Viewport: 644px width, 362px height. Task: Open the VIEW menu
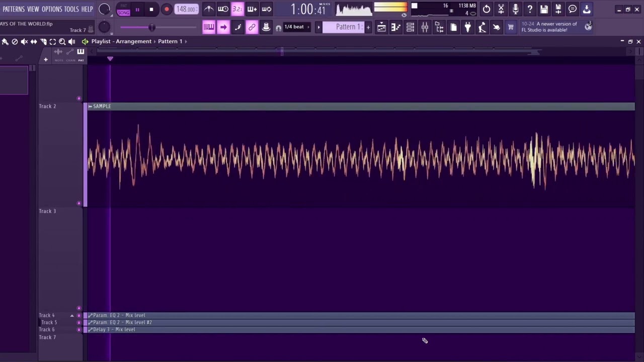pyautogui.click(x=33, y=9)
